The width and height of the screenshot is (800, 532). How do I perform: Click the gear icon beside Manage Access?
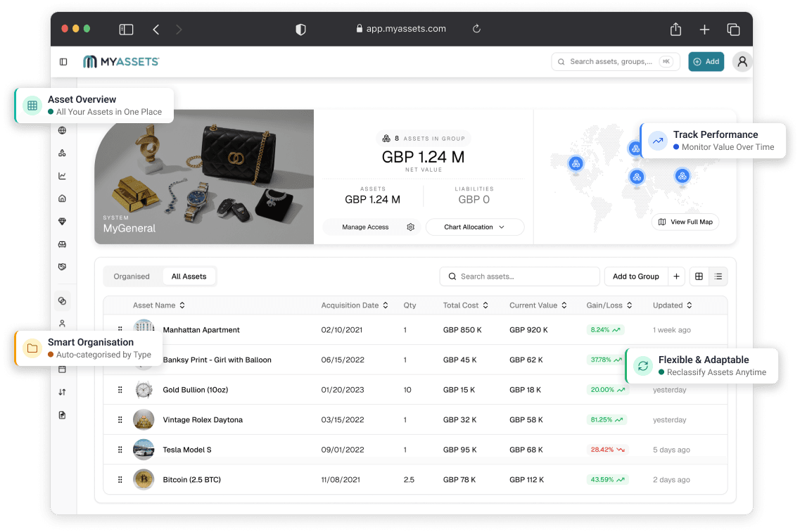click(411, 227)
